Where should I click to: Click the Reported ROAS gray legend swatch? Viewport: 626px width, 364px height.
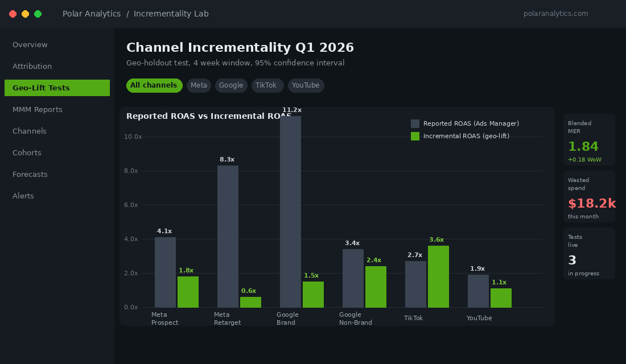[x=415, y=124]
